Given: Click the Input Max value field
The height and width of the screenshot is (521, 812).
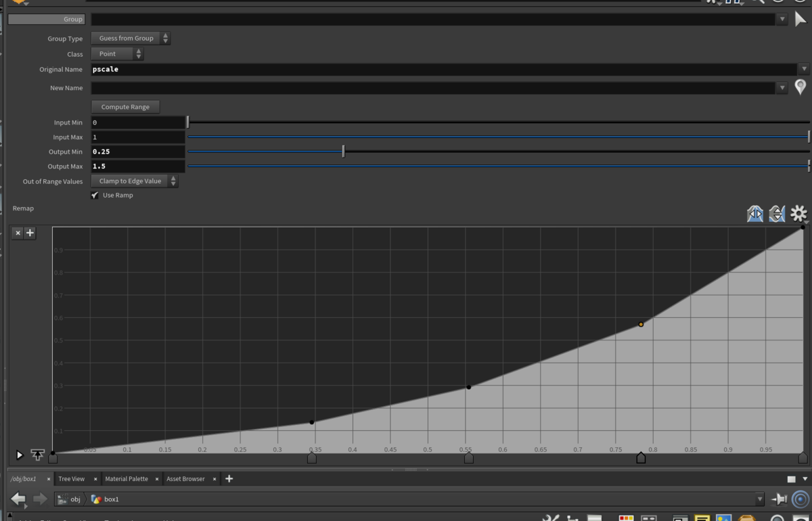Looking at the screenshot, I should point(138,137).
